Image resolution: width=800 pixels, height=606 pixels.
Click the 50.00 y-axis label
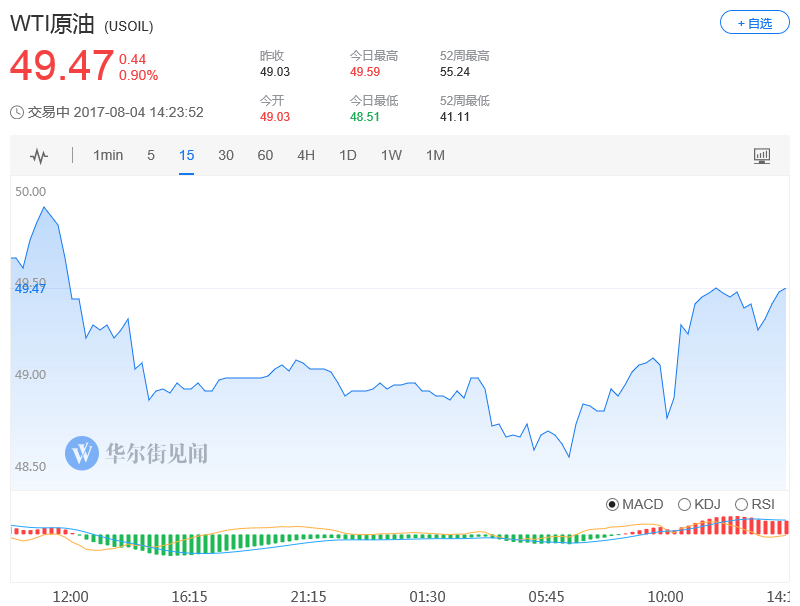pos(30,192)
